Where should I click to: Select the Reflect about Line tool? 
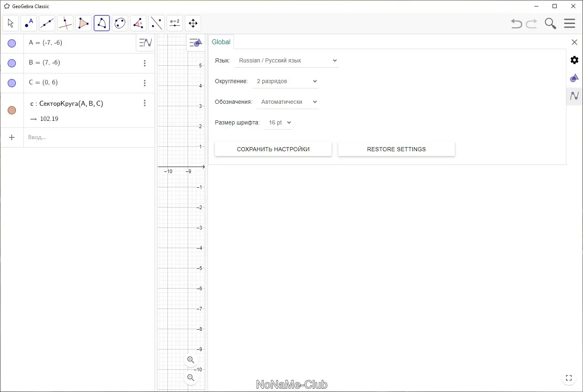[x=156, y=23]
